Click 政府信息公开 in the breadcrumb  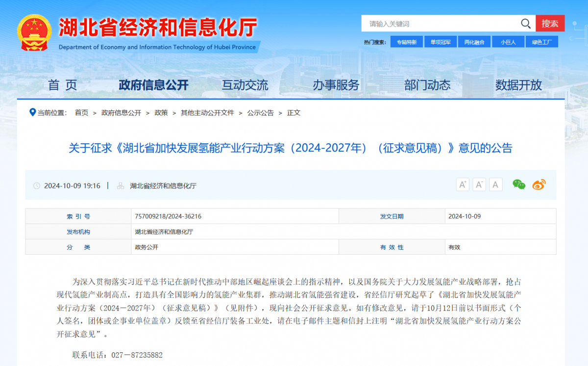(x=121, y=113)
